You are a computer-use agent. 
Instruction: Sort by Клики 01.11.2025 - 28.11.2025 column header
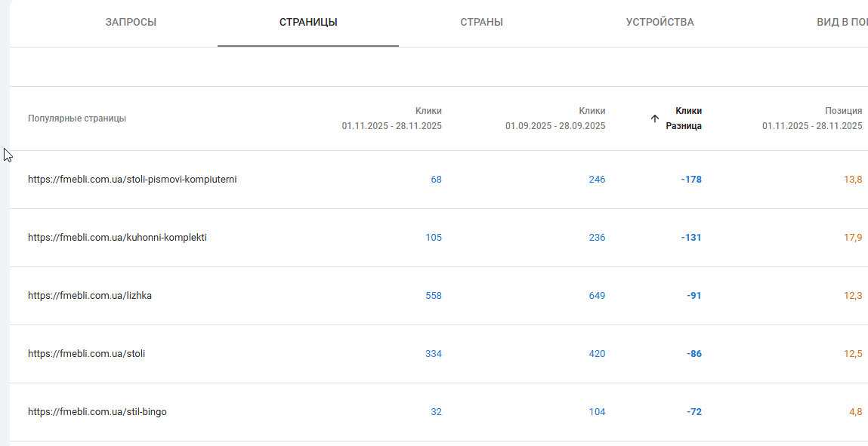391,118
